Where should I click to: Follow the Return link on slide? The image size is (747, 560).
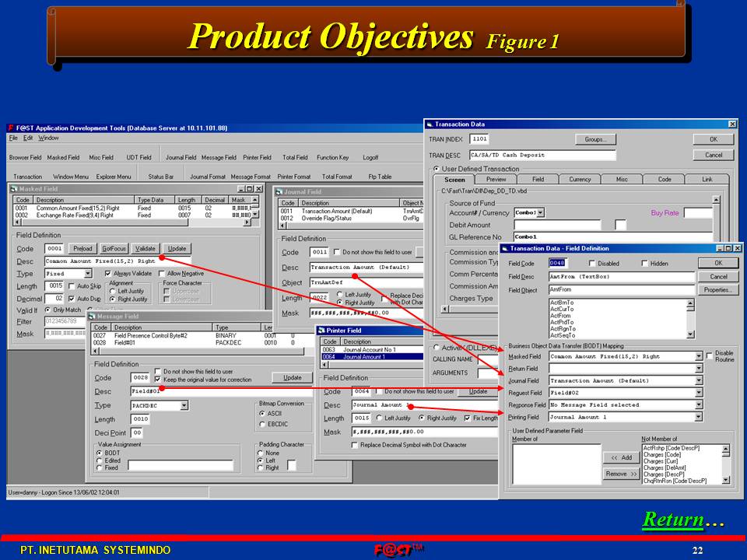point(672,520)
